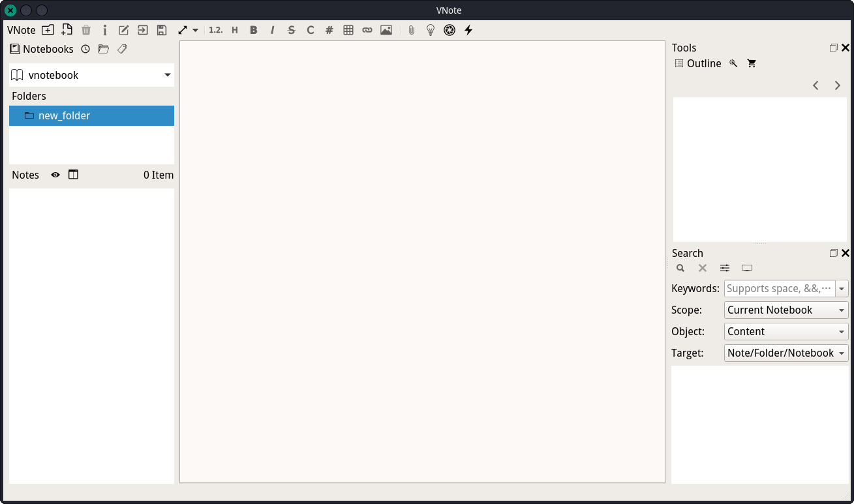
Task: Open the Target Note/Folder/Notebook dropdown
Action: click(x=786, y=353)
